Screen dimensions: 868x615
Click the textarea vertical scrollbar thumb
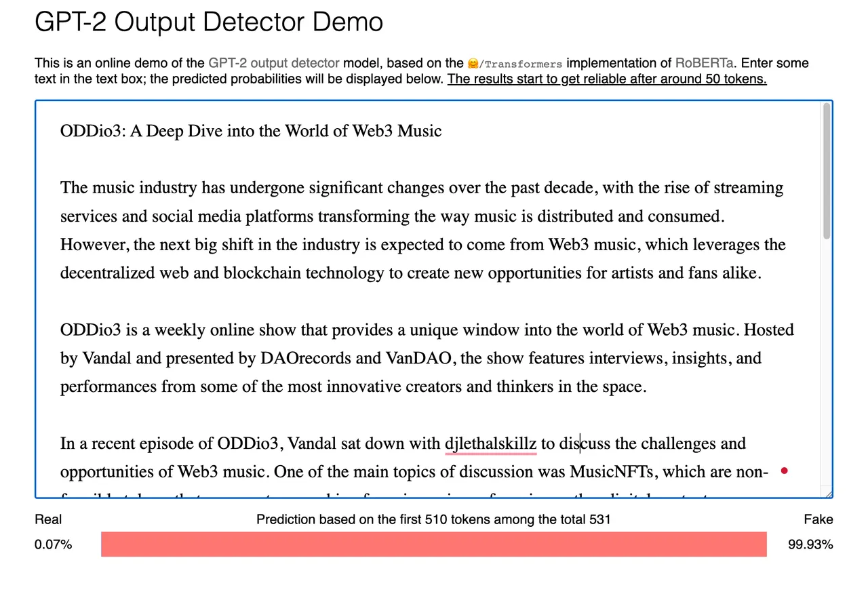[x=826, y=171]
